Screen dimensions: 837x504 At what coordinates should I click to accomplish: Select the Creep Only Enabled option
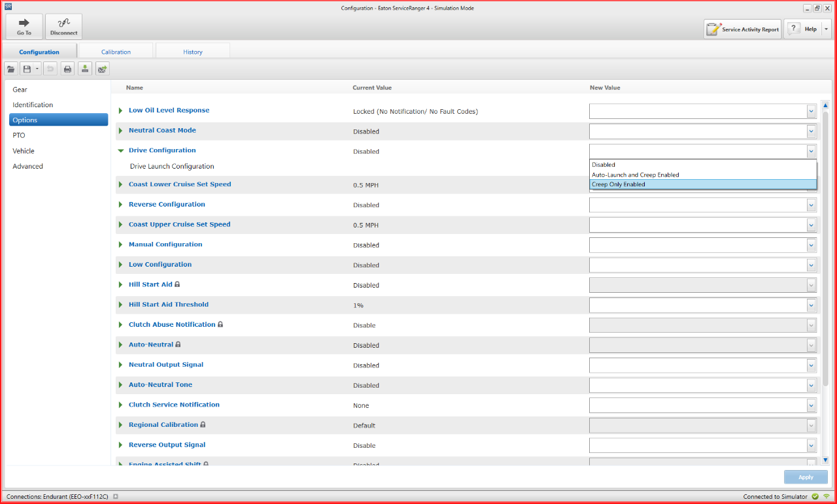tap(703, 184)
